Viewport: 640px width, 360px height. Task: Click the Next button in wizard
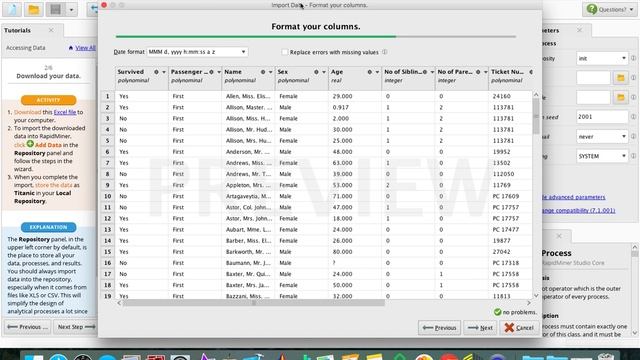pos(480,327)
